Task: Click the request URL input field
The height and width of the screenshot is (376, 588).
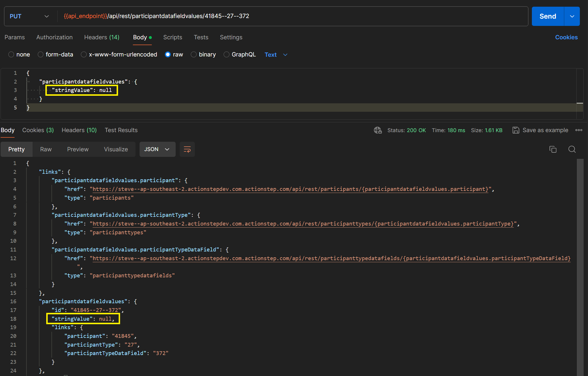Action: [292, 16]
